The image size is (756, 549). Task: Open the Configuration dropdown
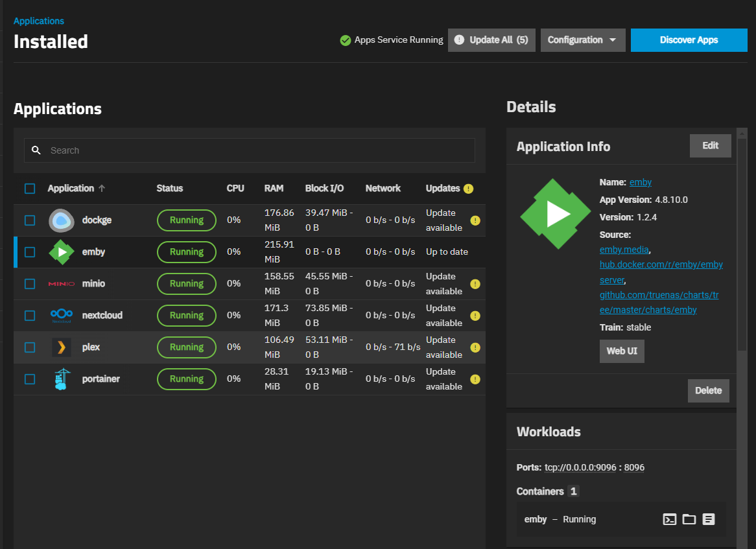tap(582, 40)
